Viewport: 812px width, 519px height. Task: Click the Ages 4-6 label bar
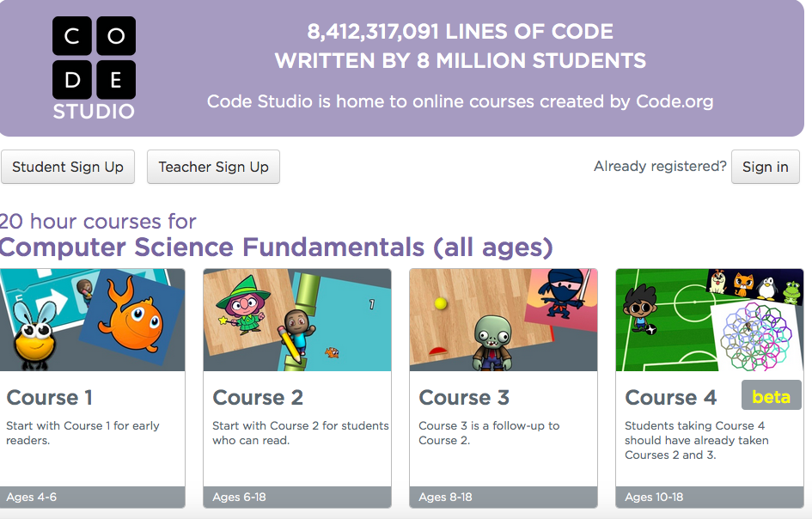(92, 497)
